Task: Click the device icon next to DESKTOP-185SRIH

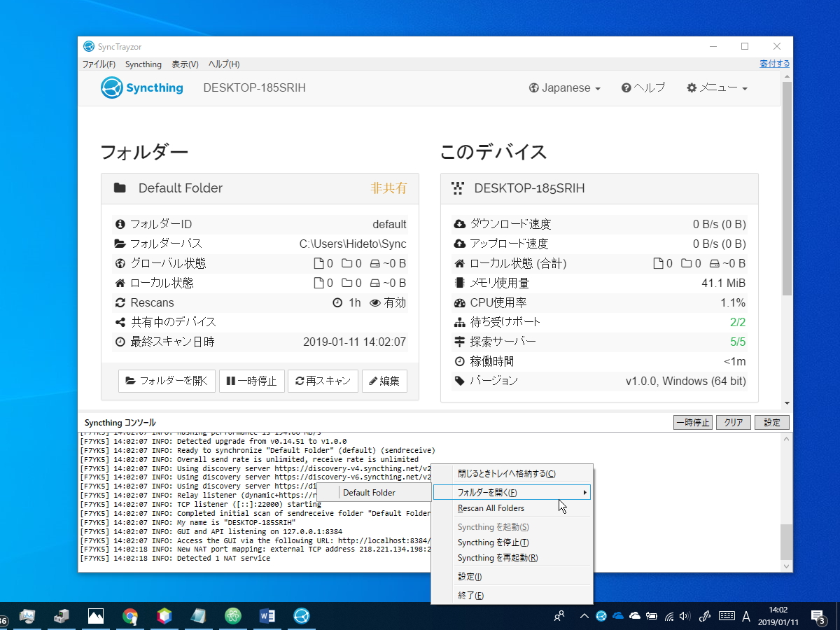Action: coord(458,188)
